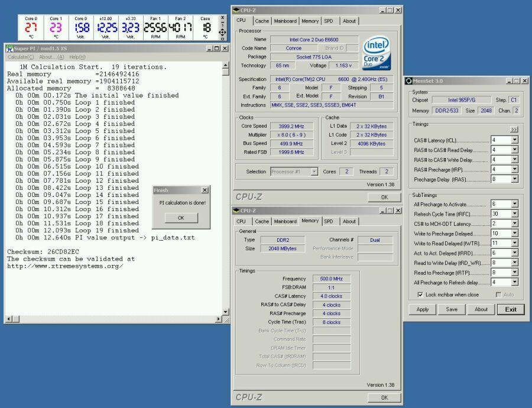Toggle the Lock mchbar when close checkbox
Viewport: 532px width, 408px height.
[420, 294]
